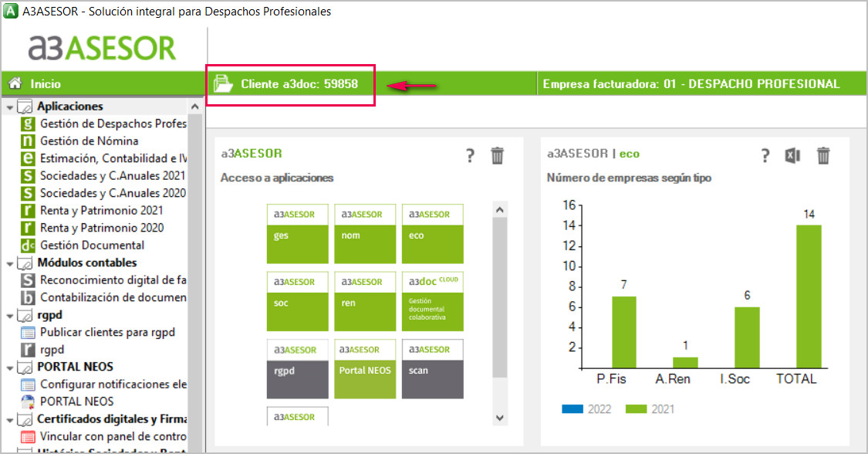Viewport: 868px width, 454px height.
Task: Click the Cliente a3doc folder icon
Action: 223,83
